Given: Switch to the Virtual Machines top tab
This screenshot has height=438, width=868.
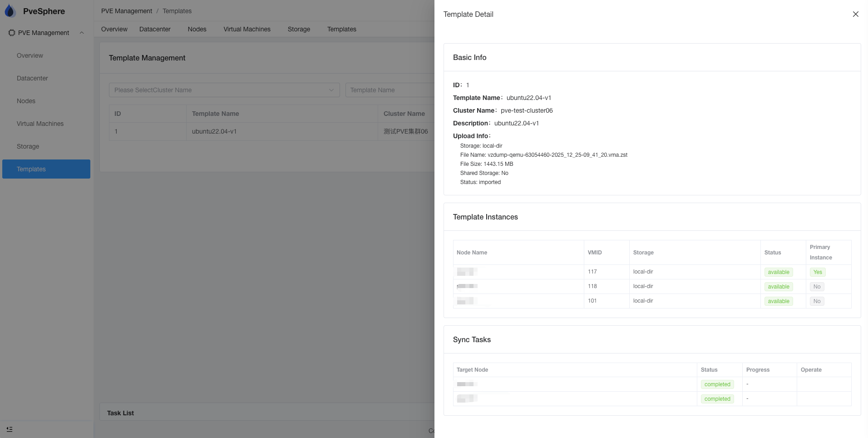Looking at the screenshot, I should 247,29.
